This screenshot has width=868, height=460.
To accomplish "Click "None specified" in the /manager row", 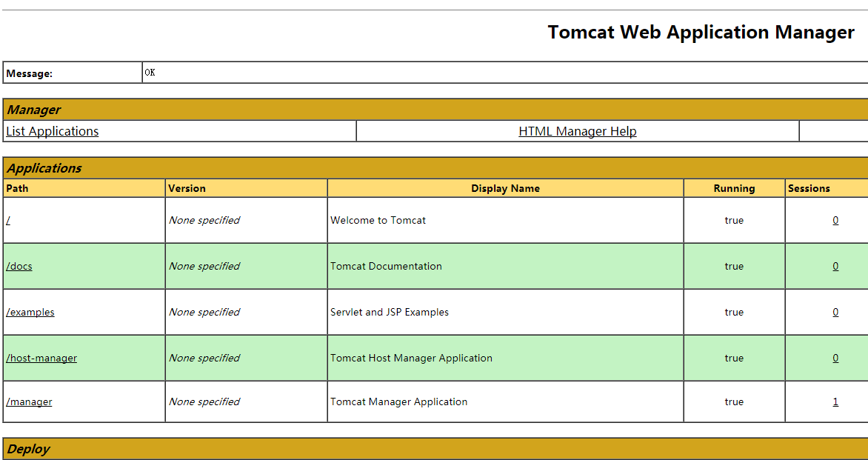I will 204,402.
